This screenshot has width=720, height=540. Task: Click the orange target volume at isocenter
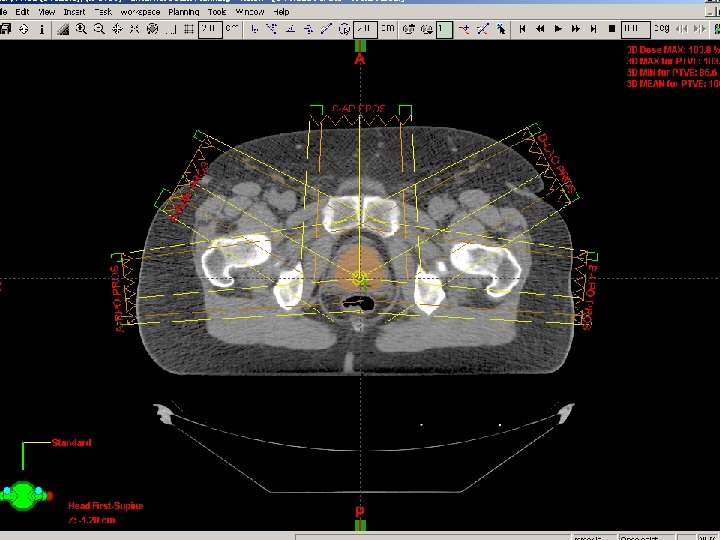(x=359, y=270)
